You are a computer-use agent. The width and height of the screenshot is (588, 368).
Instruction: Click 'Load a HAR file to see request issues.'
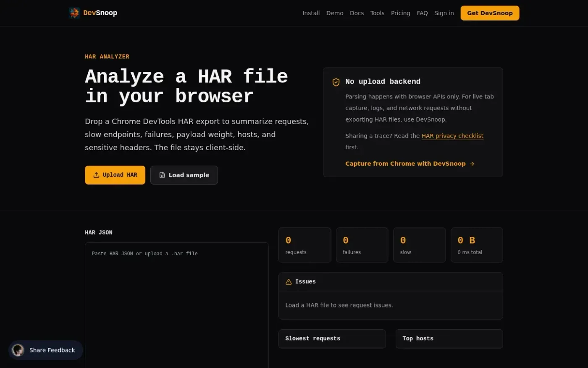point(339,305)
